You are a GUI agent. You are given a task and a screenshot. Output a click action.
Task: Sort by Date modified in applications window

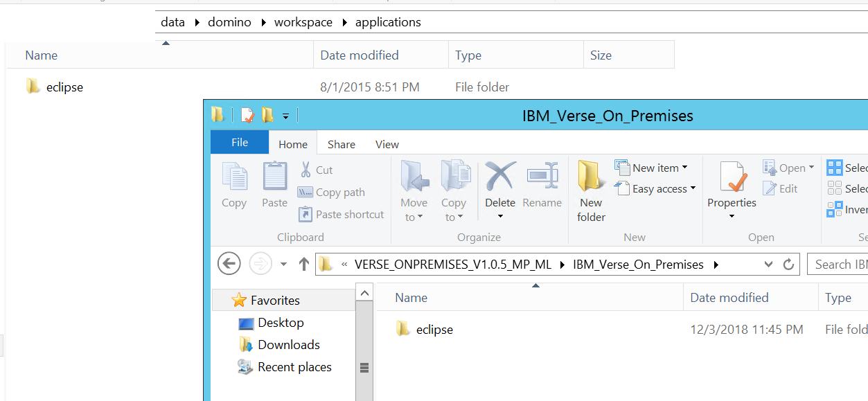click(x=381, y=55)
